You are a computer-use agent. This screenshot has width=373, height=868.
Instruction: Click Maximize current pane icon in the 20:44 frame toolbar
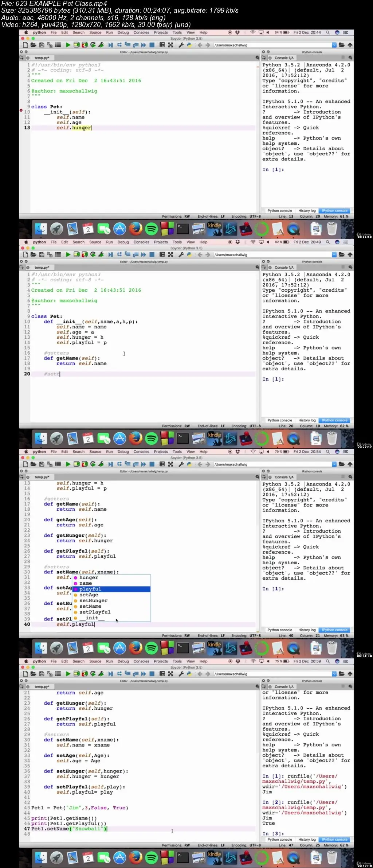[x=162, y=45]
